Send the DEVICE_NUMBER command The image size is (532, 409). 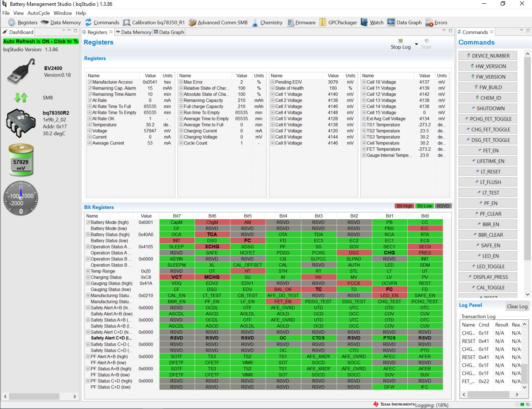(x=488, y=56)
